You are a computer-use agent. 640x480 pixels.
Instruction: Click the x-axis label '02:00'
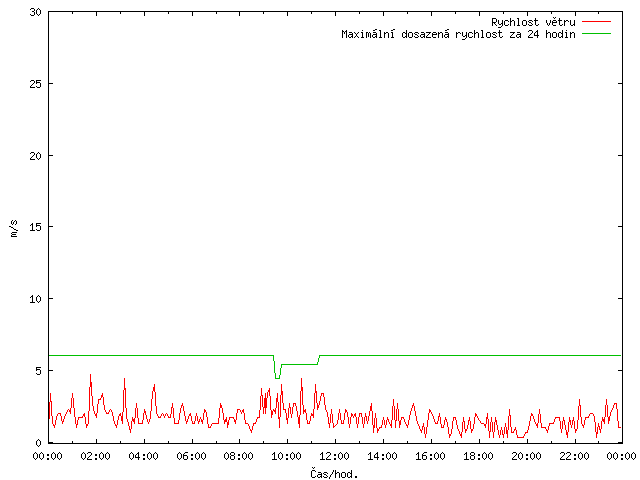click(x=96, y=456)
